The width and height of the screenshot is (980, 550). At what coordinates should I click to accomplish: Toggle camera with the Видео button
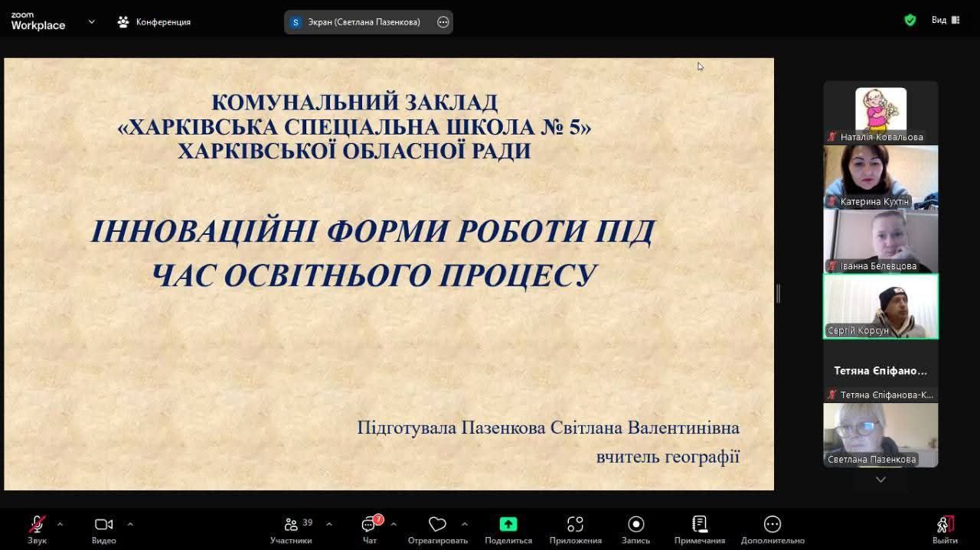[x=103, y=525]
